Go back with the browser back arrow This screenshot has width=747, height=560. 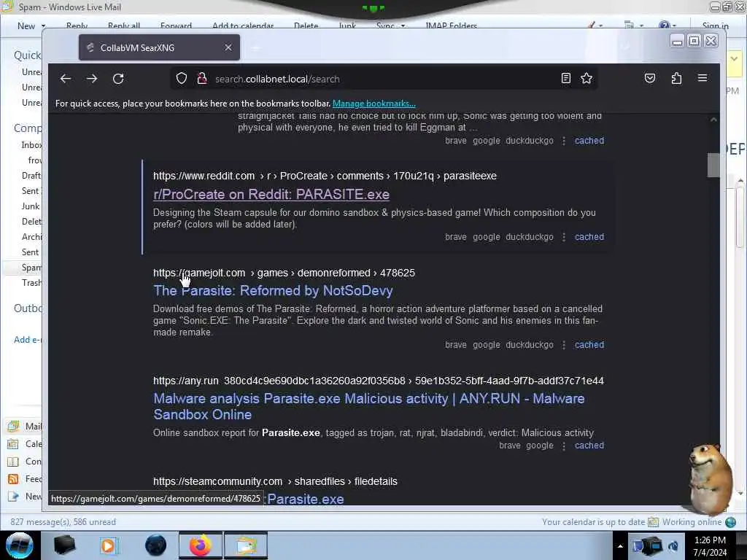coord(65,79)
